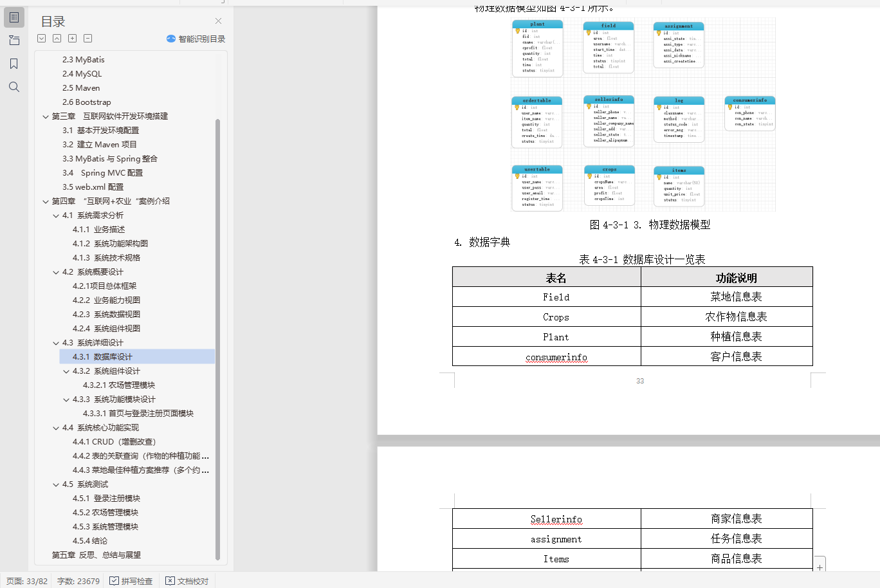The height and width of the screenshot is (588, 880).
Task: Open 3.2 建立 Maven 项目 heading
Action: tap(99, 145)
